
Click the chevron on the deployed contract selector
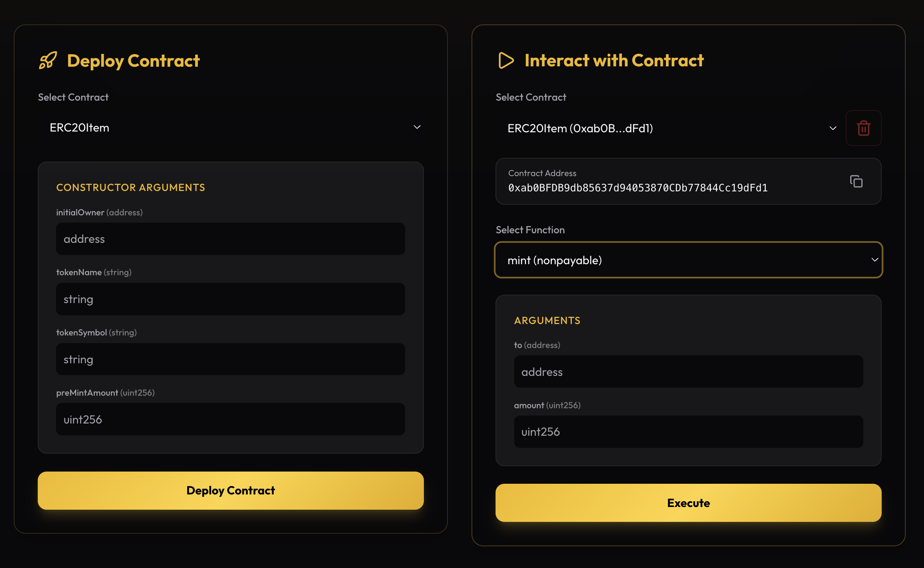click(833, 128)
